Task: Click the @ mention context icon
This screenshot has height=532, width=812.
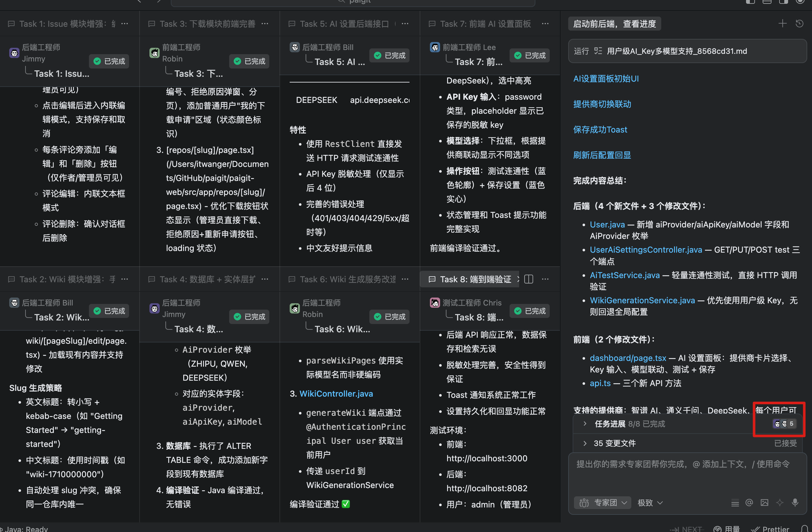Action: pyautogui.click(x=749, y=502)
